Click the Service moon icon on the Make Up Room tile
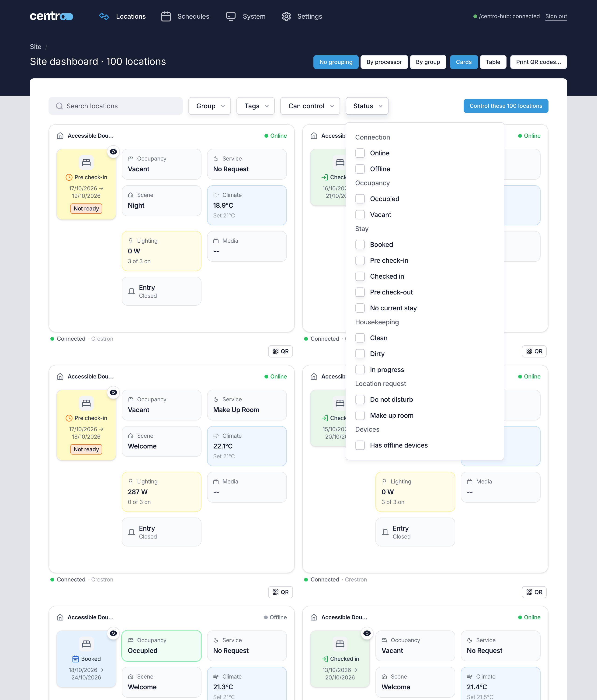The height and width of the screenshot is (700, 597). 216,399
